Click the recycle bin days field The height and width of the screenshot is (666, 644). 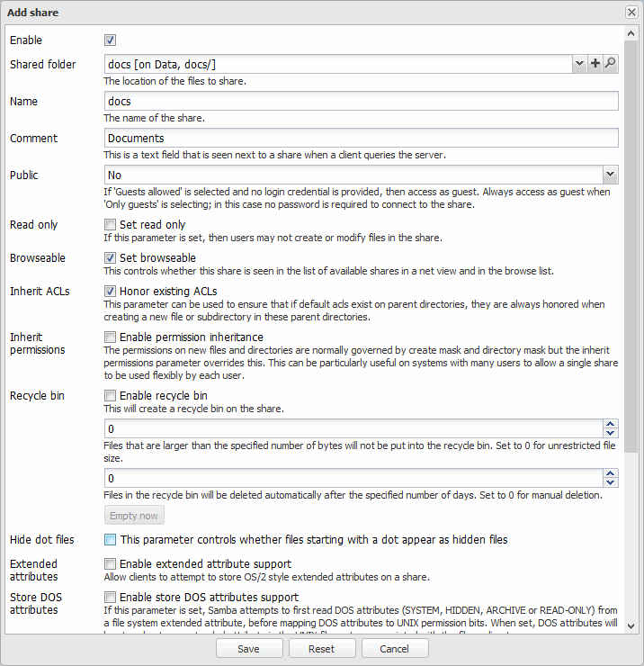tap(353, 478)
